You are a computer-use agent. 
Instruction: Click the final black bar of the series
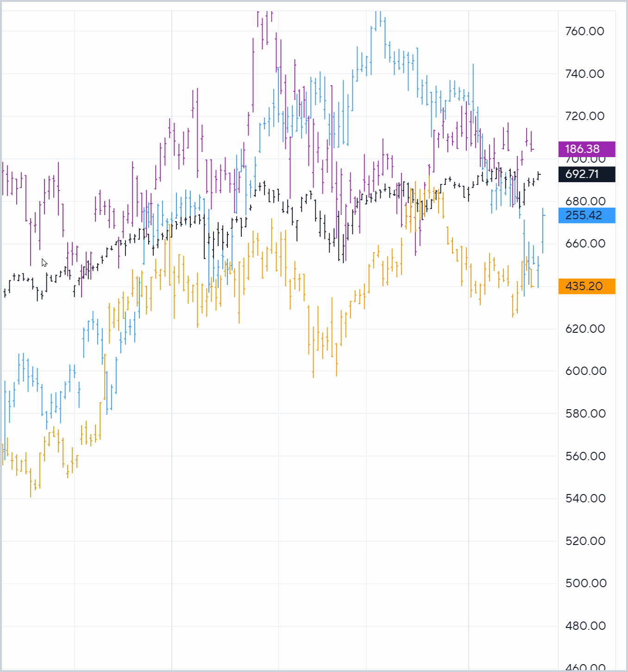(x=538, y=175)
